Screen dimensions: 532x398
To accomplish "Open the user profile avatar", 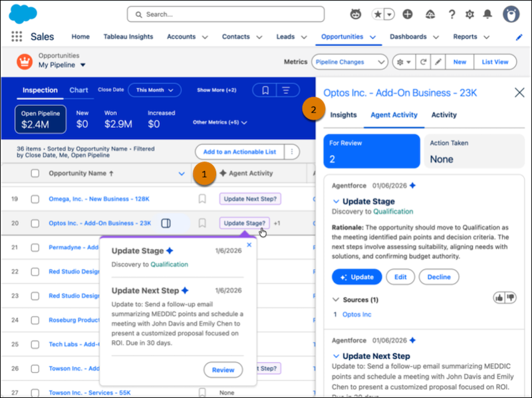I will tap(511, 14).
